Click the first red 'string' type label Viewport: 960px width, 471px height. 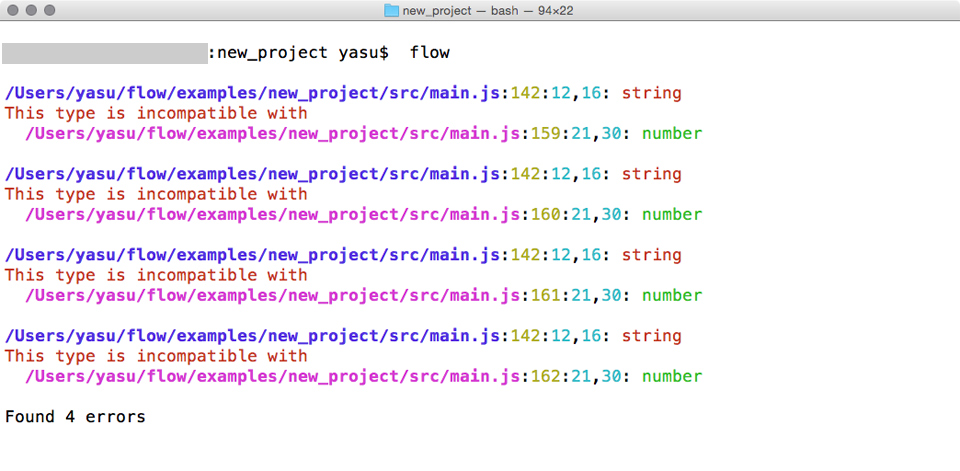(x=651, y=94)
